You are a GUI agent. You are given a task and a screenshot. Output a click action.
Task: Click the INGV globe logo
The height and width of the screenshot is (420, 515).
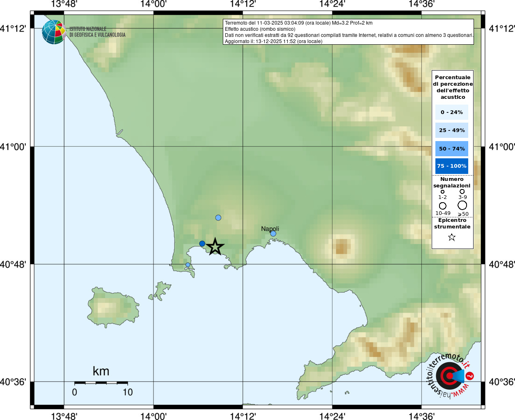(x=54, y=32)
